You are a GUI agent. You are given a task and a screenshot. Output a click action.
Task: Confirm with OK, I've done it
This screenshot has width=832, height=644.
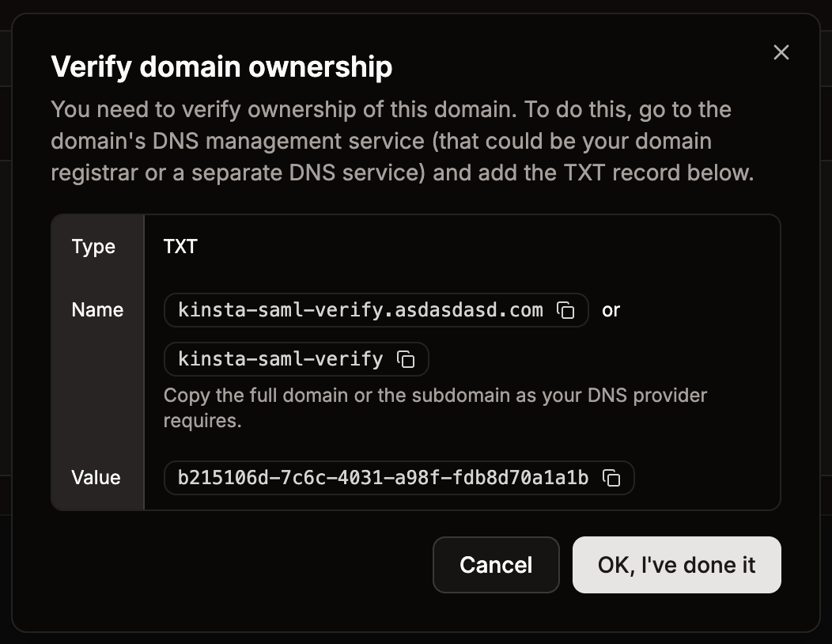(676, 565)
